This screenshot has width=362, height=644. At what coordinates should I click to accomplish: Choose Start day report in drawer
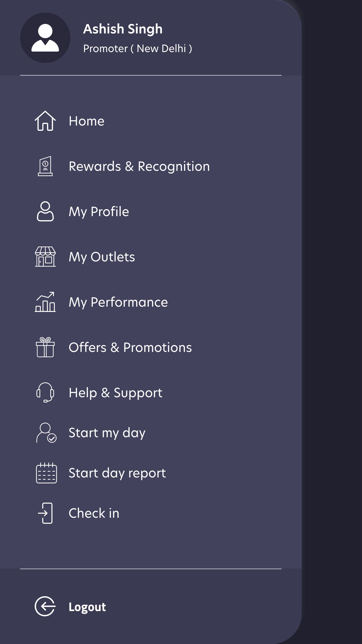pyautogui.click(x=117, y=473)
